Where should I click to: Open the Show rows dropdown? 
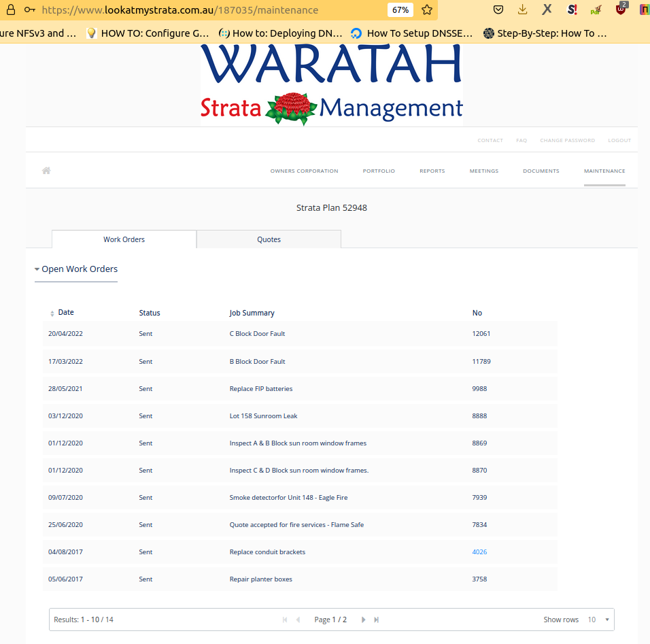tap(598, 620)
